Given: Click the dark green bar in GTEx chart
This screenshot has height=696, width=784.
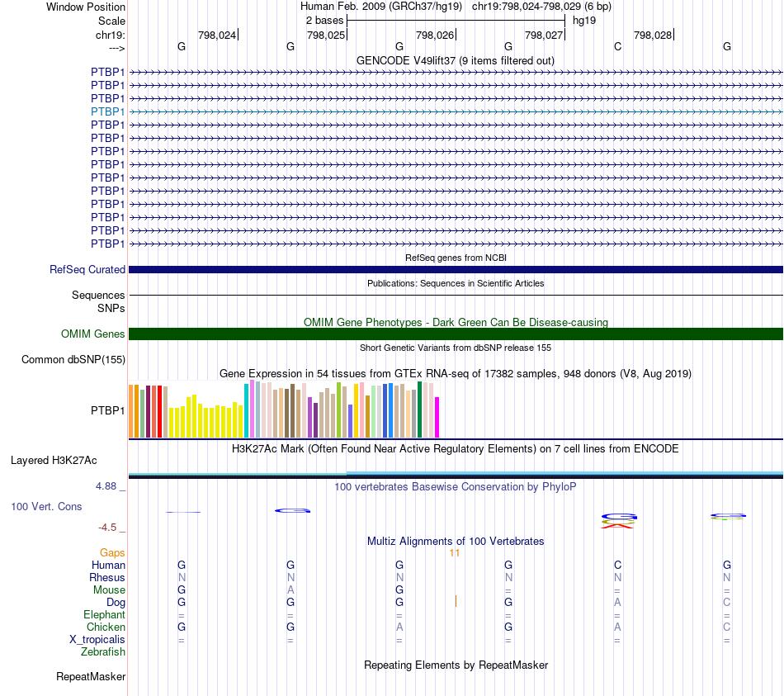Looking at the screenshot, I should [x=420, y=410].
